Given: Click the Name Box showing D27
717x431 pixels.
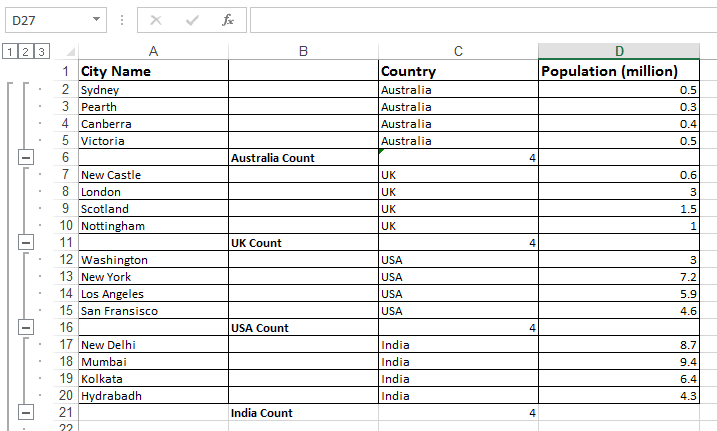Looking at the screenshot, I should pyautogui.click(x=56, y=20).
